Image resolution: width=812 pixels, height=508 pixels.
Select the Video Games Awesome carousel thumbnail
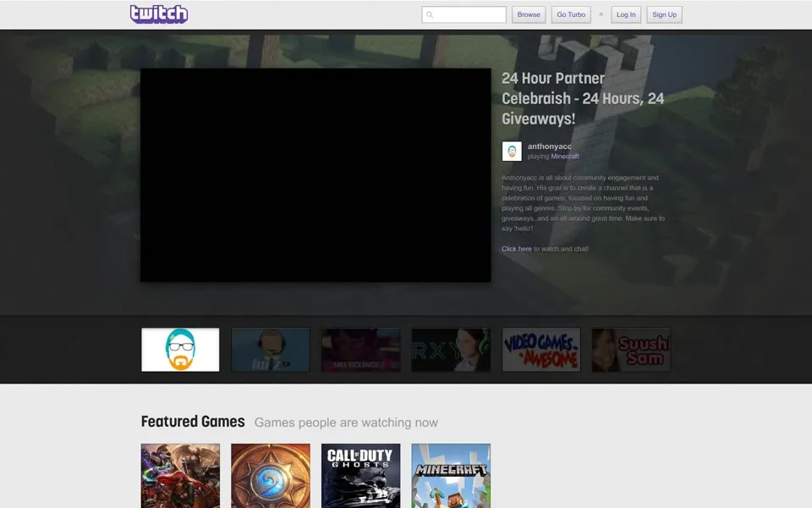click(541, 350)
